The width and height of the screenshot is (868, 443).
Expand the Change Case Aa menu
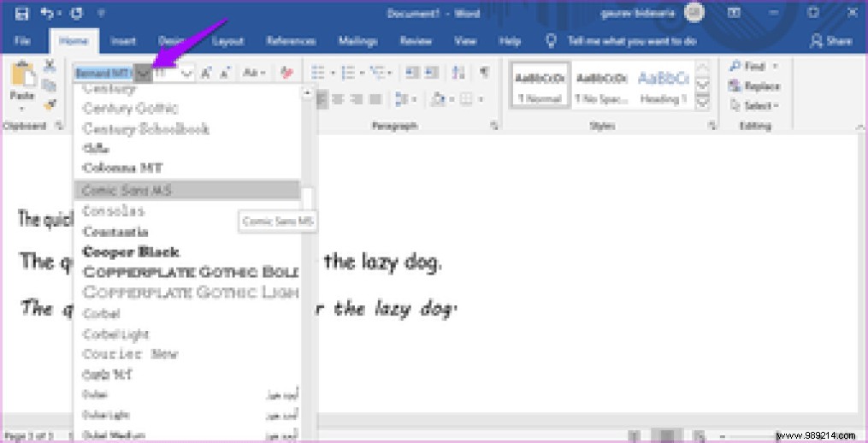point(254,73)
